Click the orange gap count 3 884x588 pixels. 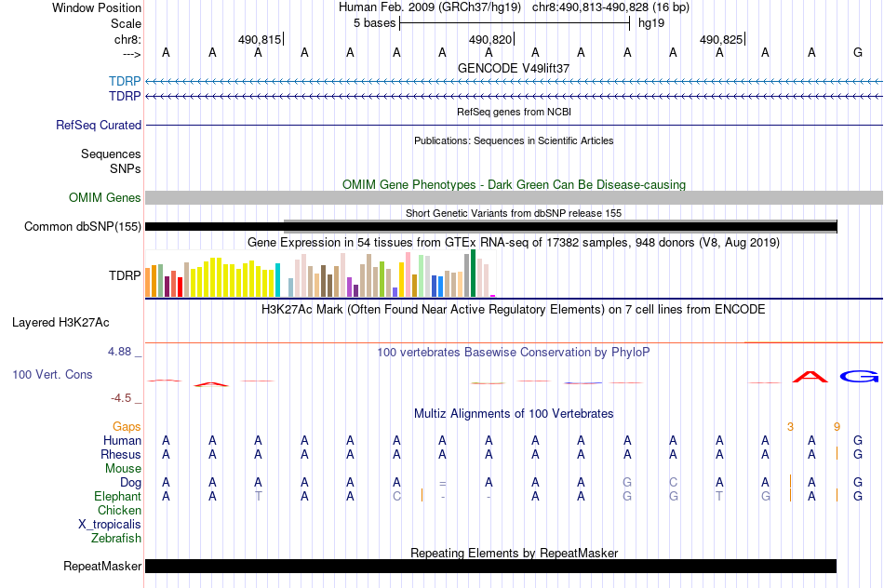click(x=790, y=427)
